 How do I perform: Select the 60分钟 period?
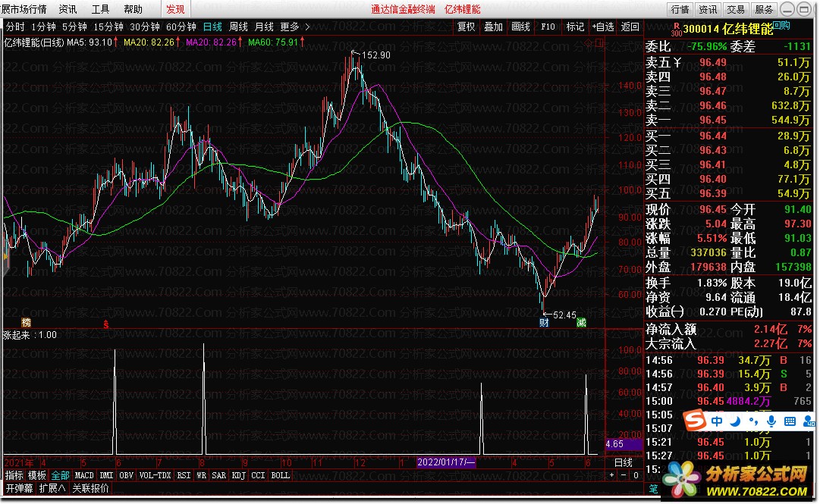181,27
